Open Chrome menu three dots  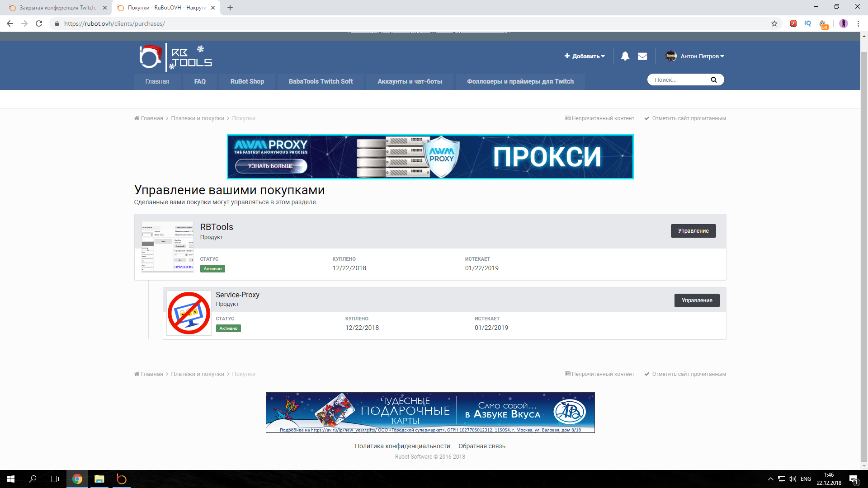coord(858,23)
